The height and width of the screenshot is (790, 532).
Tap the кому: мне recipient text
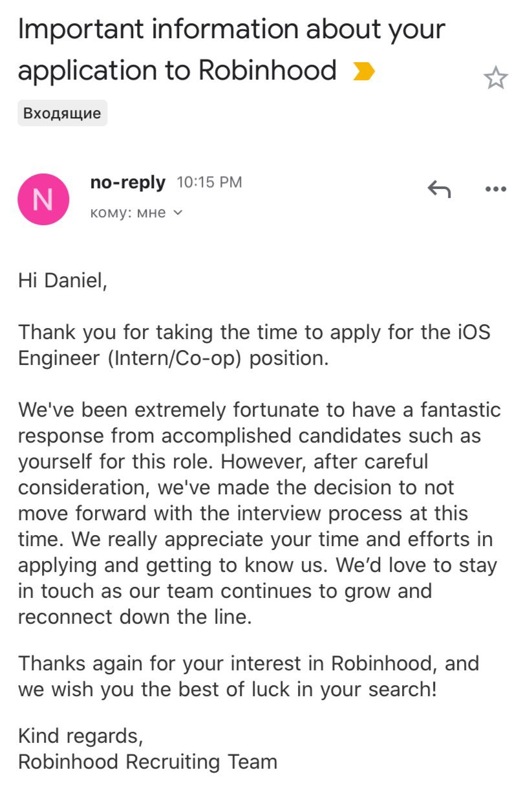(x=128, y=213)
